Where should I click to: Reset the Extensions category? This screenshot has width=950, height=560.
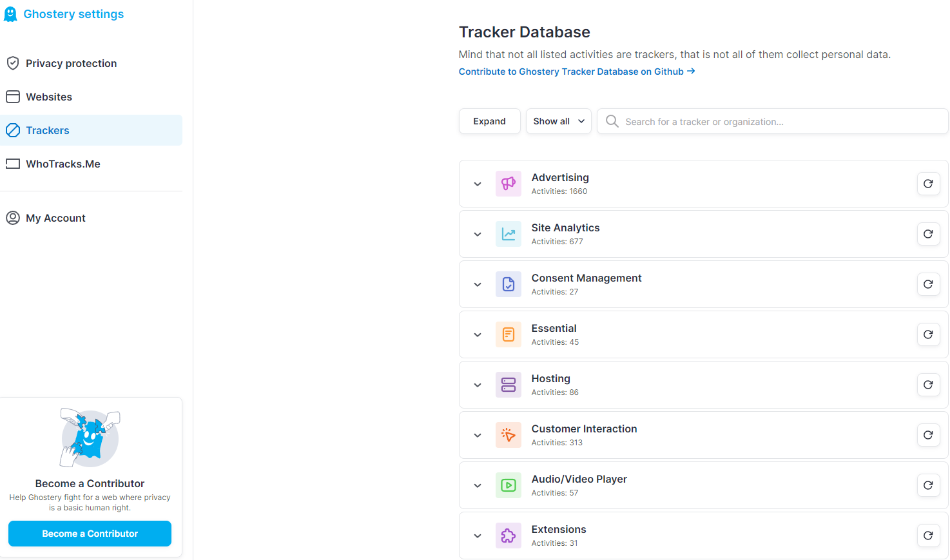928,536
